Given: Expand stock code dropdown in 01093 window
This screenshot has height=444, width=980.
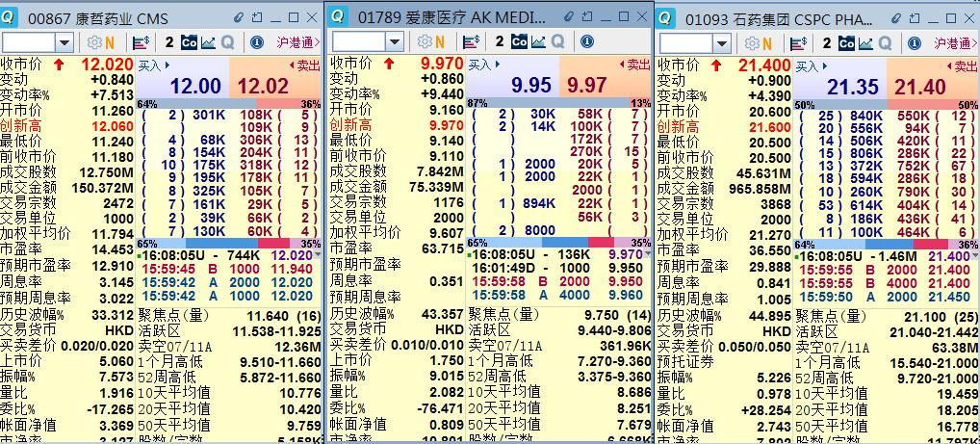Looking at the screenshot, I should click(x=722, y=42).
